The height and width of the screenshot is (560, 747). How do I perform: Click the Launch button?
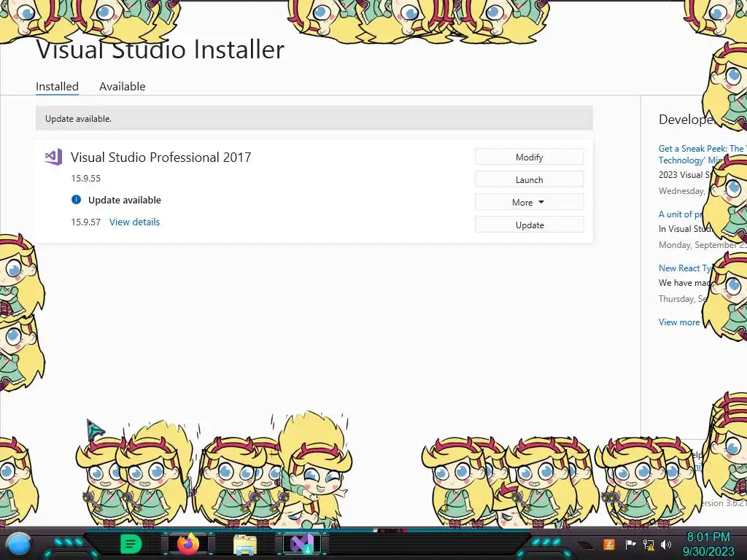(530, 179)
